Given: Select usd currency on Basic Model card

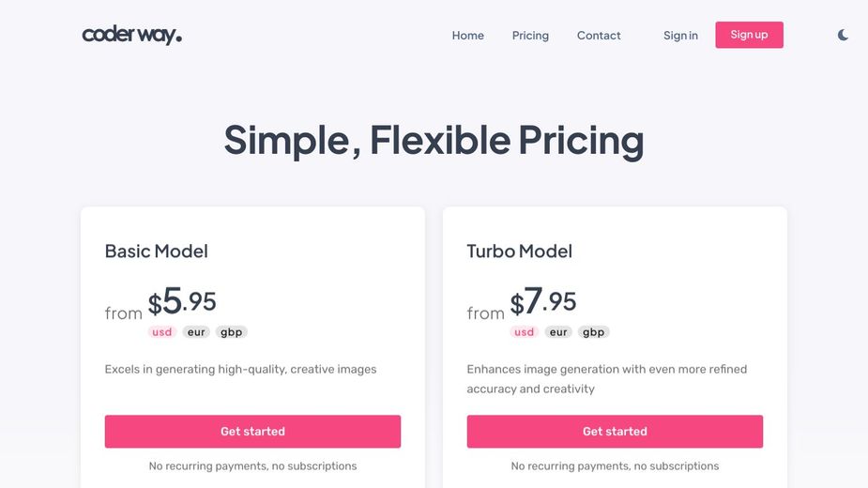Looking at the screenshot, I should pos(161,332).
